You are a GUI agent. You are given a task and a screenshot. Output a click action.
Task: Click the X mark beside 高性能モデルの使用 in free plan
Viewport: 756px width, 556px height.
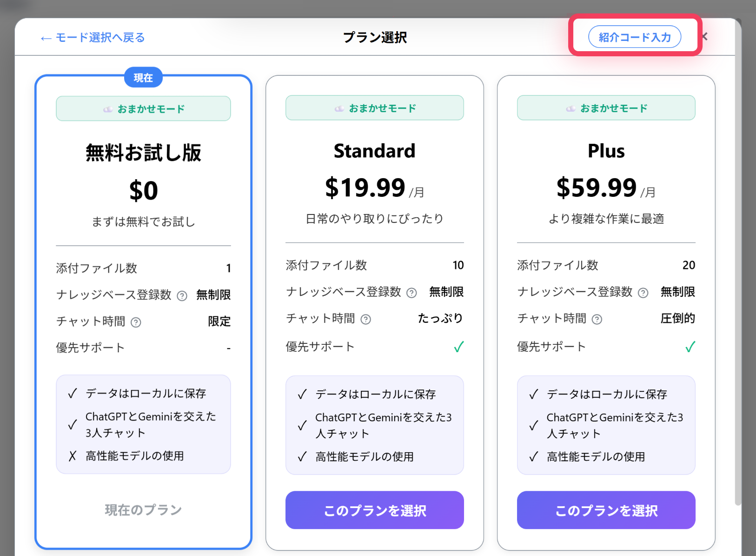(x=72, y=456)
